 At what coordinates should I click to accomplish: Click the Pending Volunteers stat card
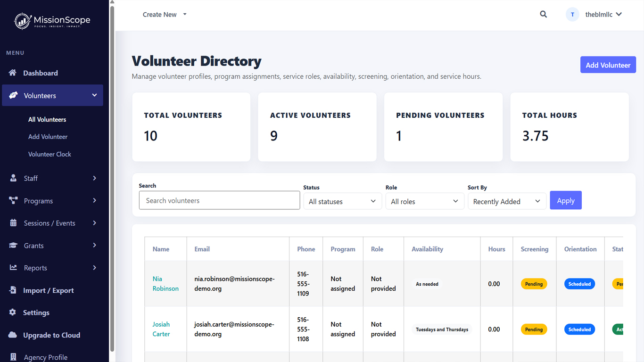[444, 127]
